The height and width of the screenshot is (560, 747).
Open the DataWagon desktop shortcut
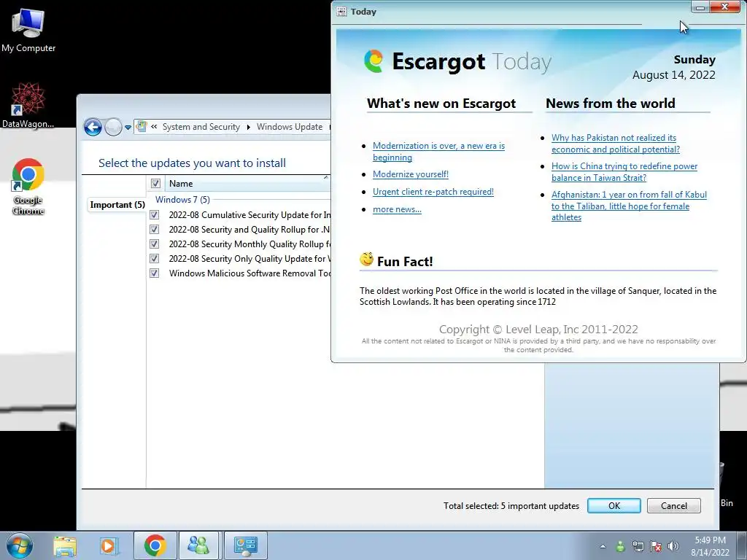[28, 105]
